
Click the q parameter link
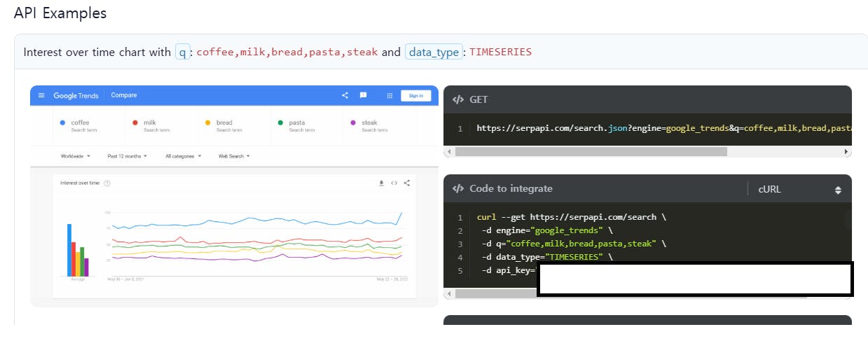[x=183, y=52]
